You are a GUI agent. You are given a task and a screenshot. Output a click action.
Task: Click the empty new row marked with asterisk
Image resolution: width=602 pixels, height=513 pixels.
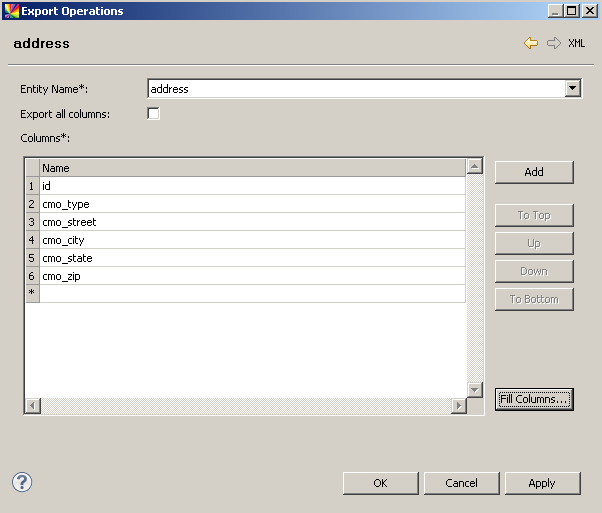(x=250, y=294)
